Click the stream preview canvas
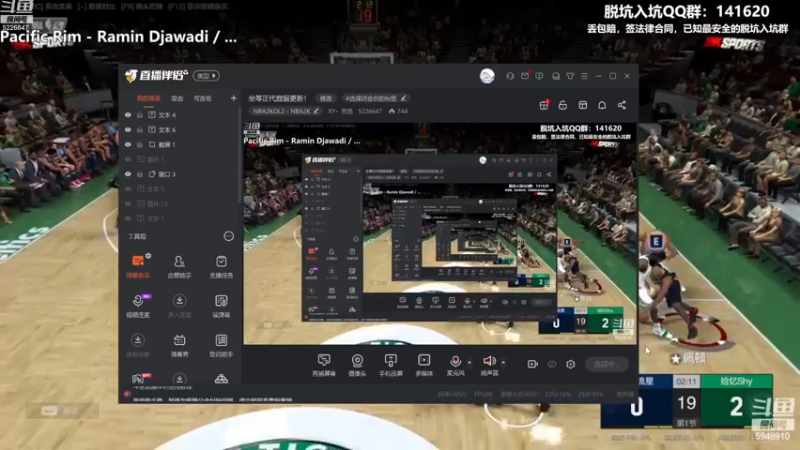The image size is (800, 450). 440,233
